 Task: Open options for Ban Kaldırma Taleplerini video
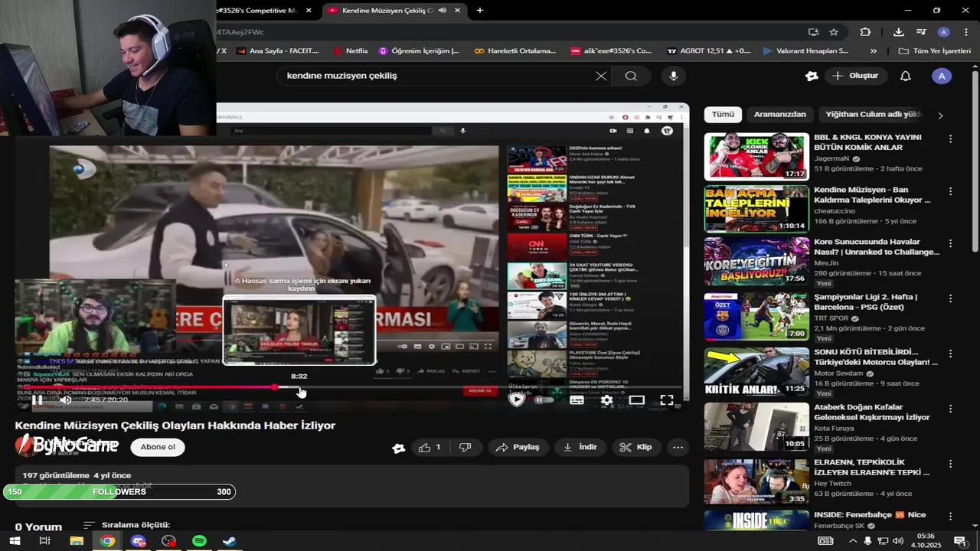[950, 191]
